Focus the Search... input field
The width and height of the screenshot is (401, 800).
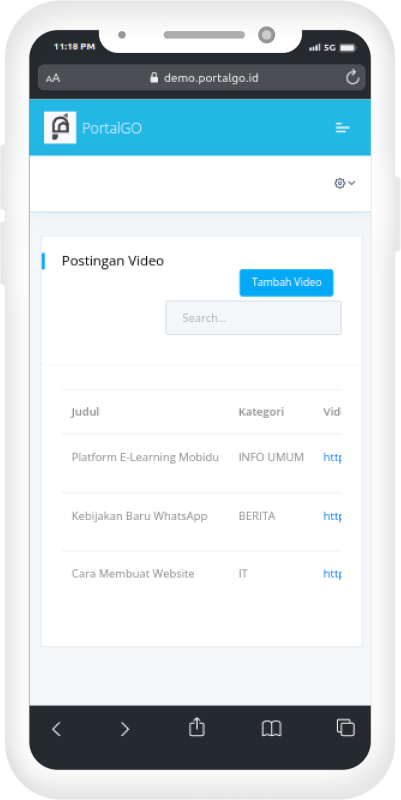253,318
